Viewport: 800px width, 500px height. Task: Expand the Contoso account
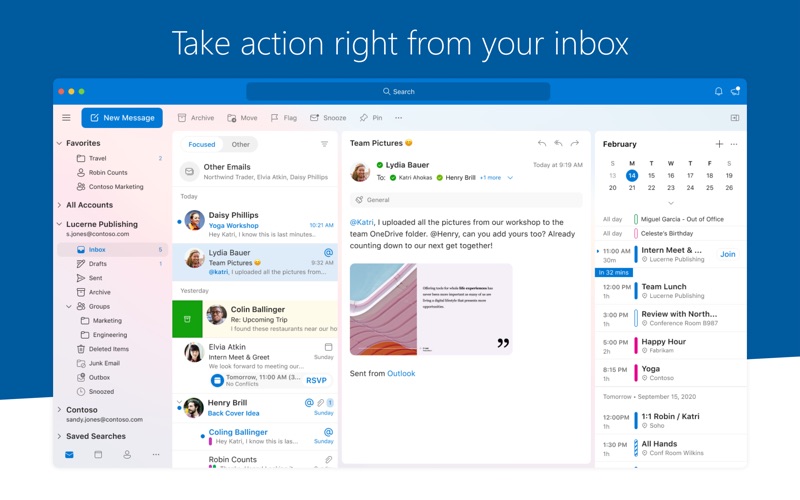pos(59,410)
